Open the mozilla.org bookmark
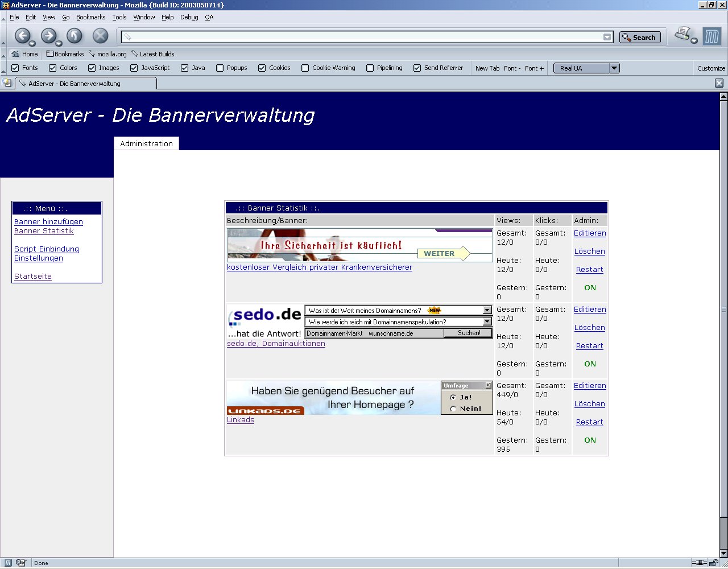728x569 pixels. pos(107,54)
